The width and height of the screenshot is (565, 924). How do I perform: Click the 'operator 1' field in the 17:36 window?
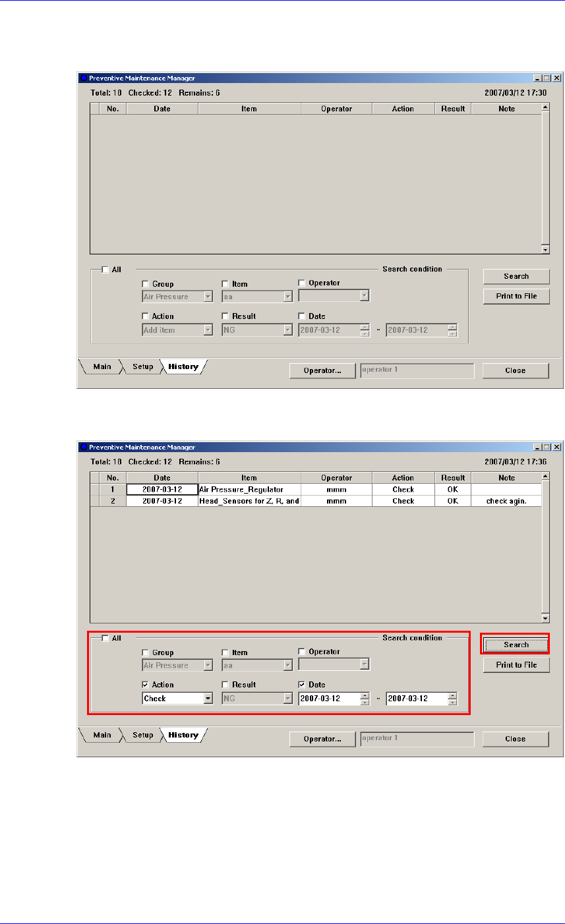click(x=417, y=739)
